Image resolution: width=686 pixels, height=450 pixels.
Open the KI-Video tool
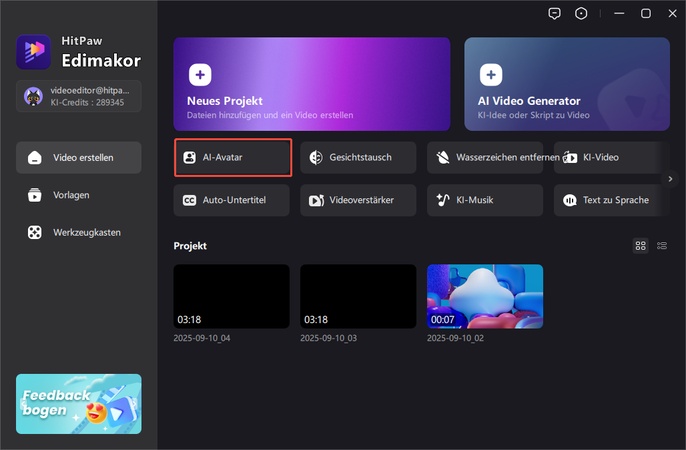tap(611, 157)
